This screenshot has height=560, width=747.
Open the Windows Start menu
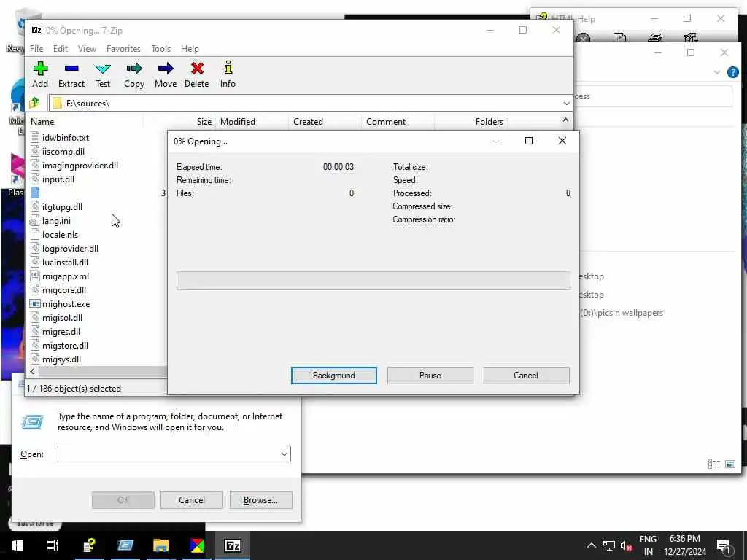click(x=18, y=545)
